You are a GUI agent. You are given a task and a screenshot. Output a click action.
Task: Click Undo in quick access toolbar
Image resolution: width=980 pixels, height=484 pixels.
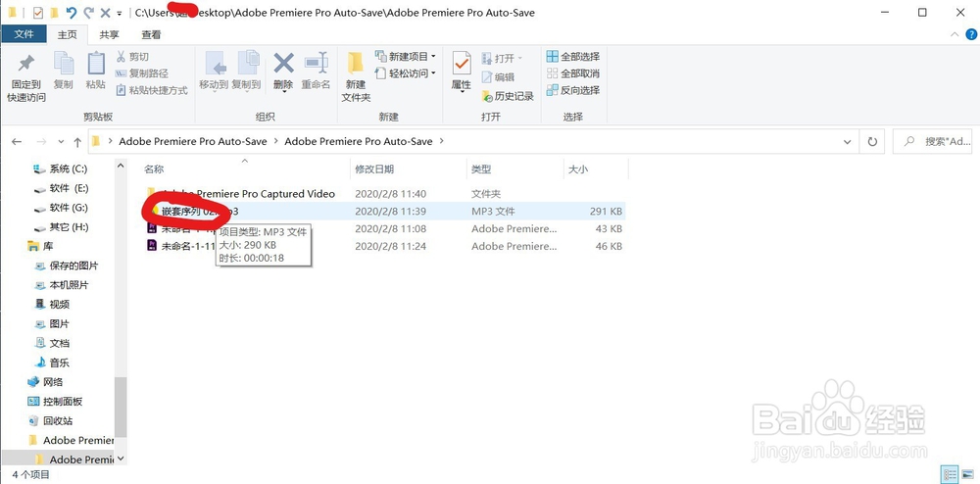click(72, 13)
